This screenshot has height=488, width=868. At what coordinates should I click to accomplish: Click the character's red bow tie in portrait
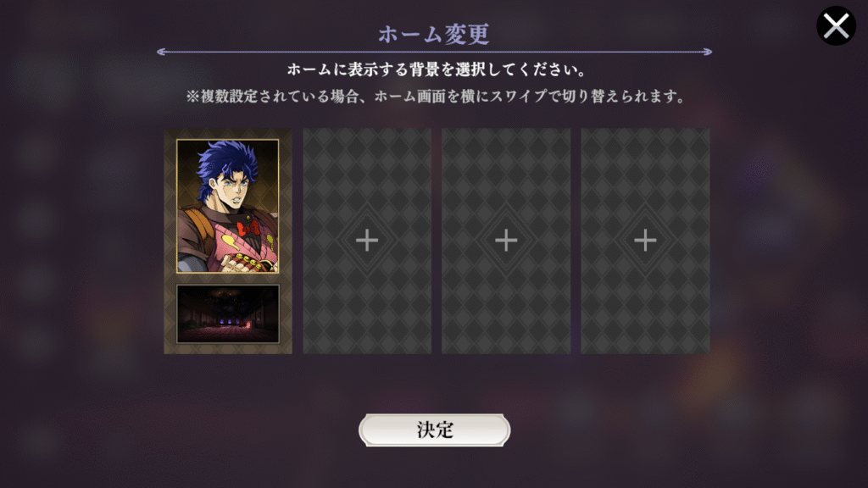point(248,229)
